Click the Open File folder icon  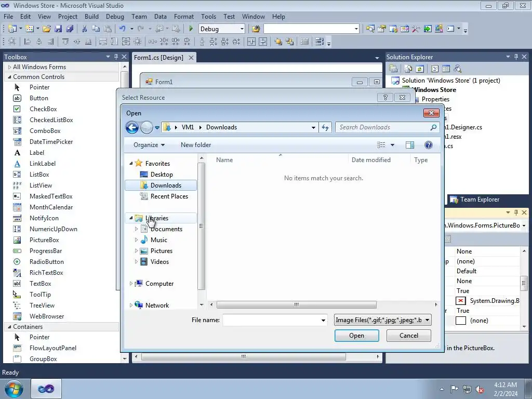coord(46,29)
